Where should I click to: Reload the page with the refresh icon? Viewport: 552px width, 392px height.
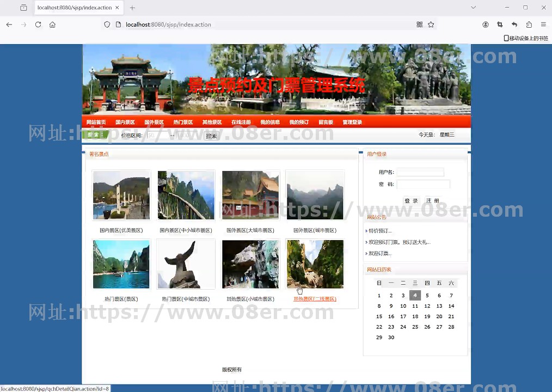click(x=38, y=24)
